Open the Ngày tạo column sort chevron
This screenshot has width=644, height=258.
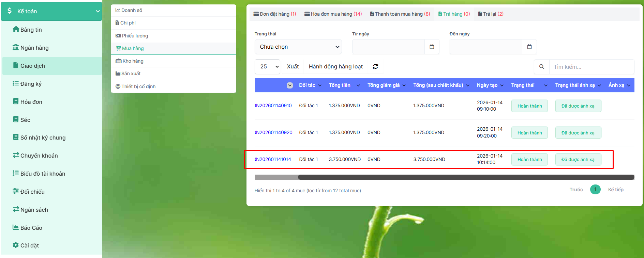tap(502, 85)
